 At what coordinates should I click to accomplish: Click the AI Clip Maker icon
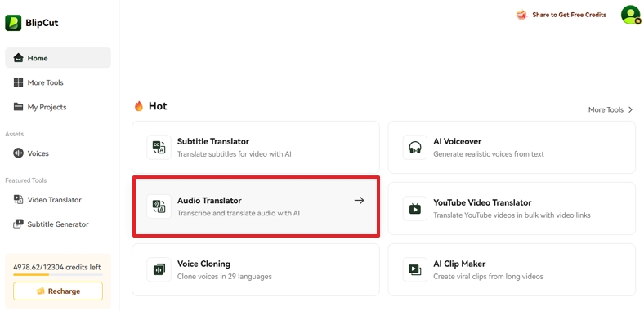pyautogui.click(x=415, y=269)
